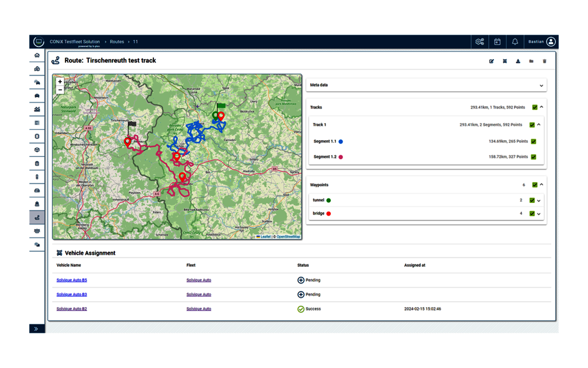
Task: Click the OpenStreetMap attribution link
Action: 288,236
